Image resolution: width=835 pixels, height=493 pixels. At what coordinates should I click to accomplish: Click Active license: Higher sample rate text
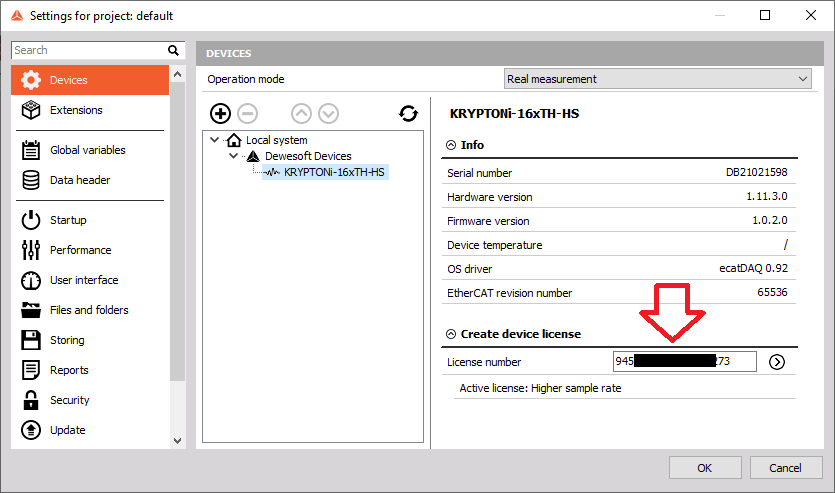(540, 388)
